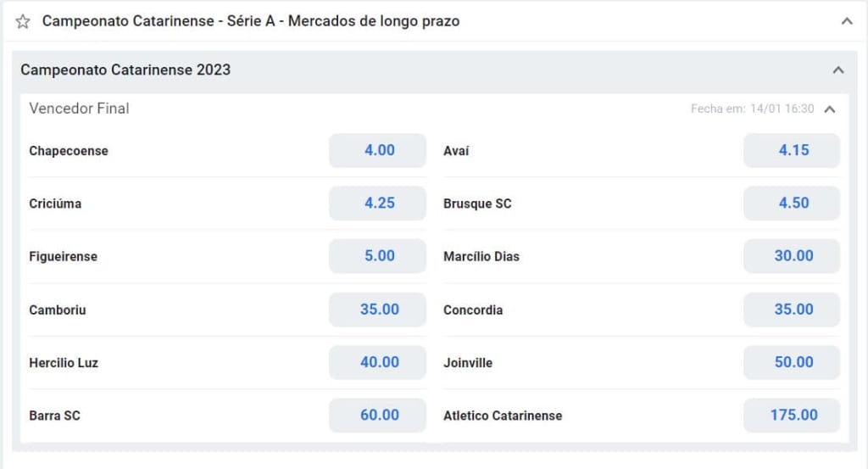Click Camboriu odds of 35.00
The height and width of the screenshot is (469, 868).
click(377, 310)
